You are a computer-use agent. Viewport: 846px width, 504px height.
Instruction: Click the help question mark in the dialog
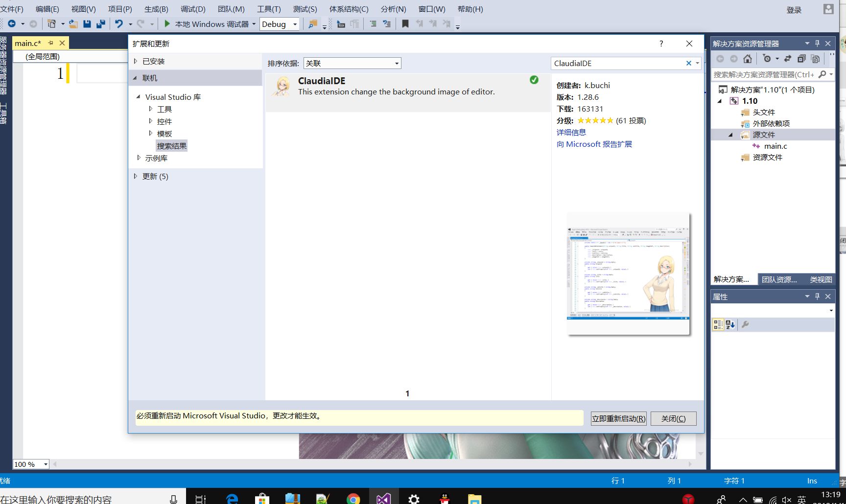click(661, 44)
